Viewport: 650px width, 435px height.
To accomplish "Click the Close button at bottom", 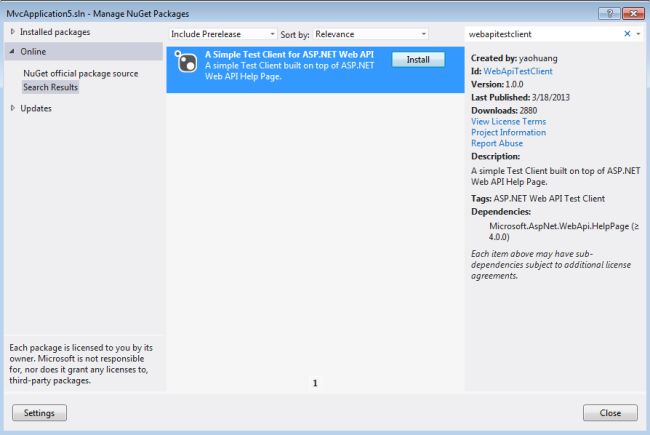I will tap(610, 413).
